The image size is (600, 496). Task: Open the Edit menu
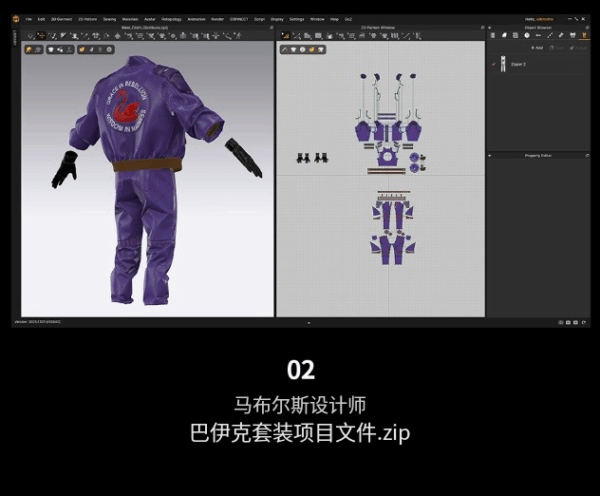41,19
